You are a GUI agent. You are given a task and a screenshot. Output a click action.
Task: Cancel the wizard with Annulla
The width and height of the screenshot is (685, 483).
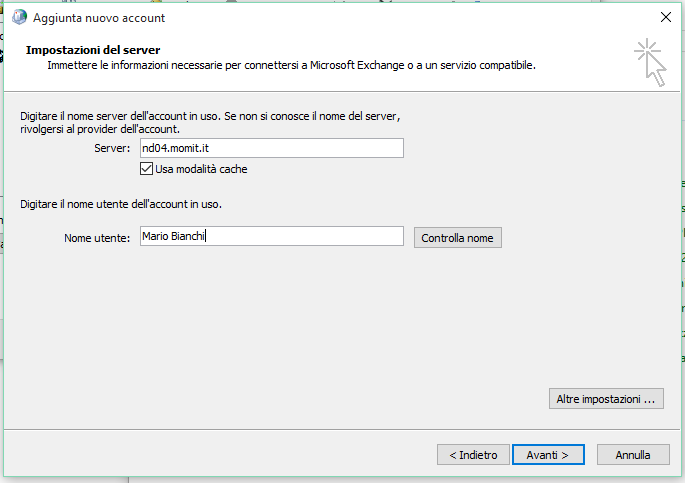(633, 454)
